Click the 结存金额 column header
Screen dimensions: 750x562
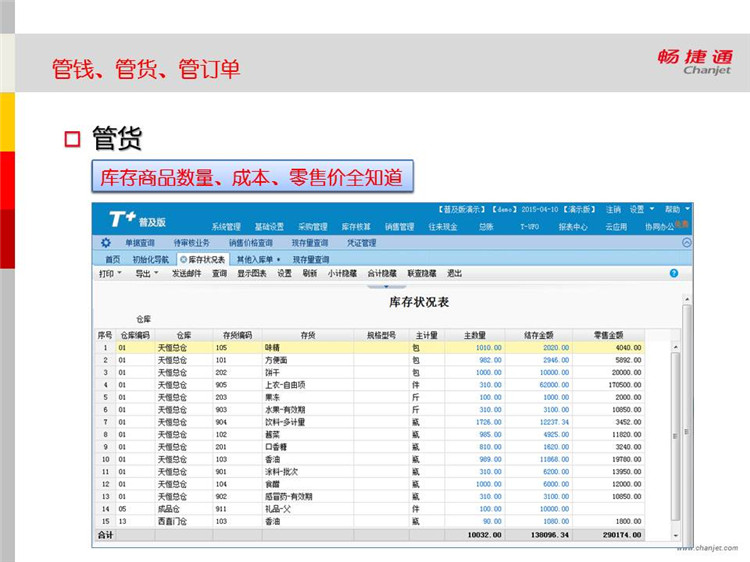pyautogui.click(x=539, y=335)
